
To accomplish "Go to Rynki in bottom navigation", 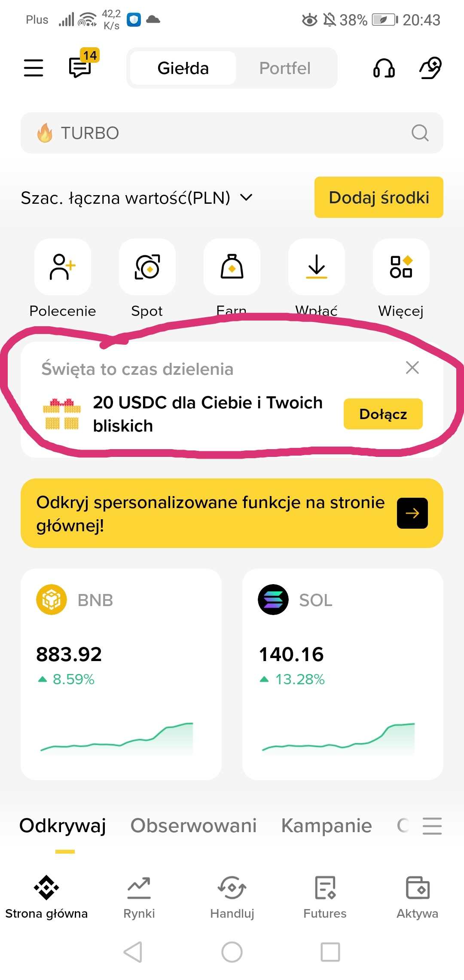I will coord(139,896).
